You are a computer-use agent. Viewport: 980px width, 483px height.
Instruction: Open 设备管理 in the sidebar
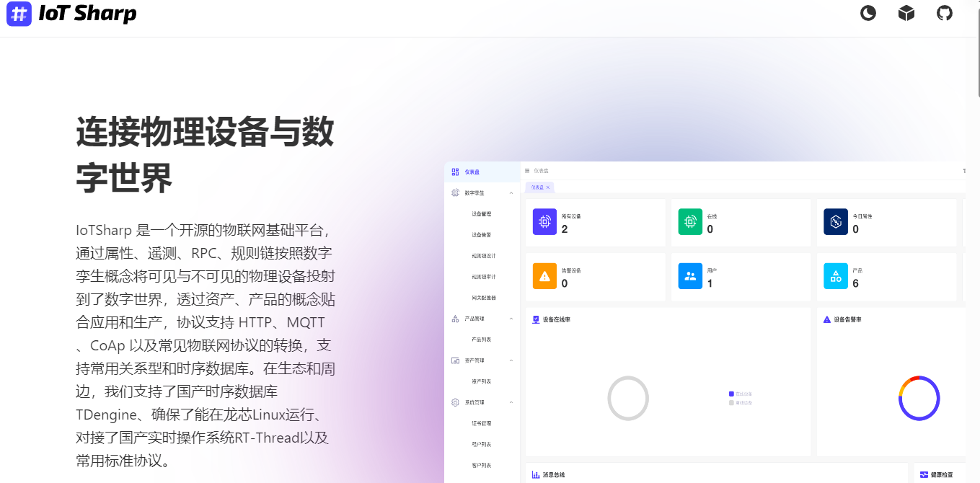pyautogui.click(x=482, y=213)
